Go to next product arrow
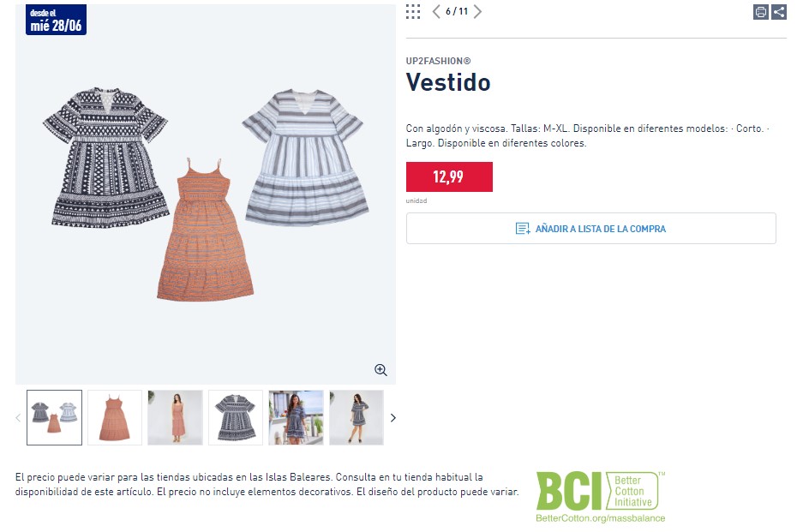The image size is (809, 532). click(477, 11)
